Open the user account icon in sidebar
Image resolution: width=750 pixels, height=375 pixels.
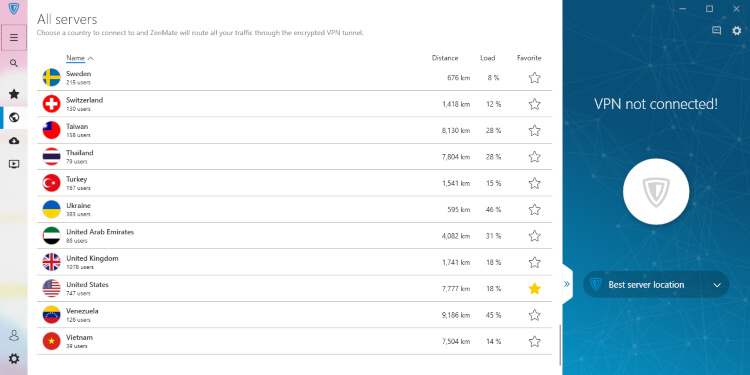click(14, 335)
